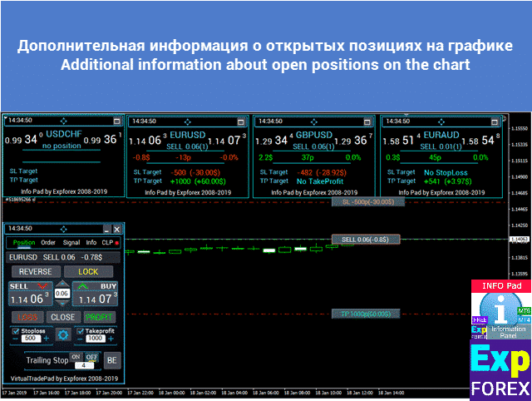Click the SELL price button

point(29,294)
